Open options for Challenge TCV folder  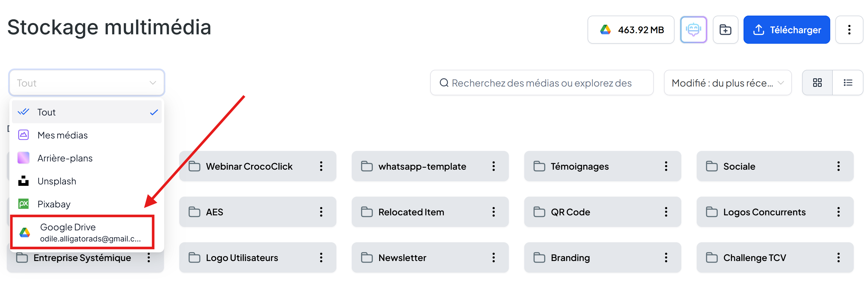click(x=838, y=257)
